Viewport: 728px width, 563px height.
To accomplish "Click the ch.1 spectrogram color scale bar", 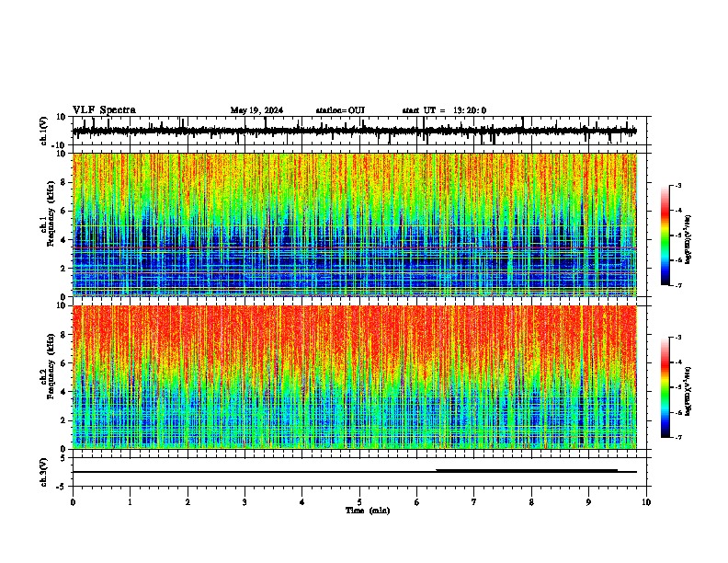I will (x=665, y=236).
